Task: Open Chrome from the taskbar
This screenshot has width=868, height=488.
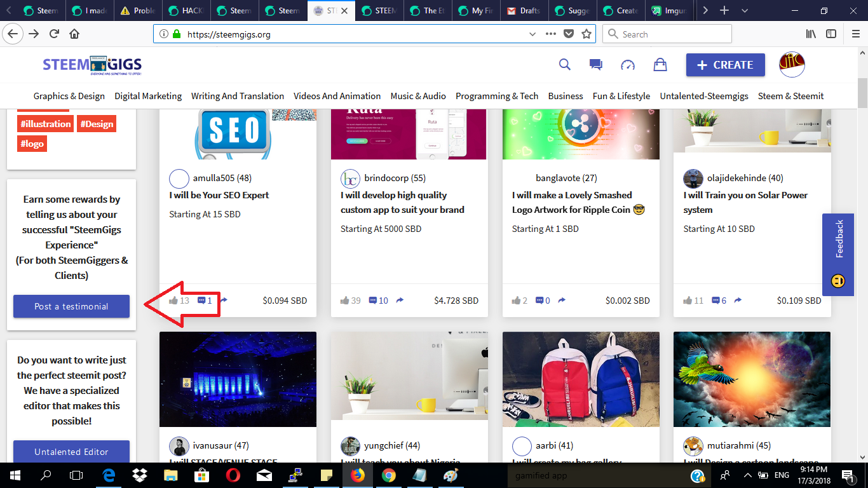Action: pyautogui.click(x=389, y=475)
